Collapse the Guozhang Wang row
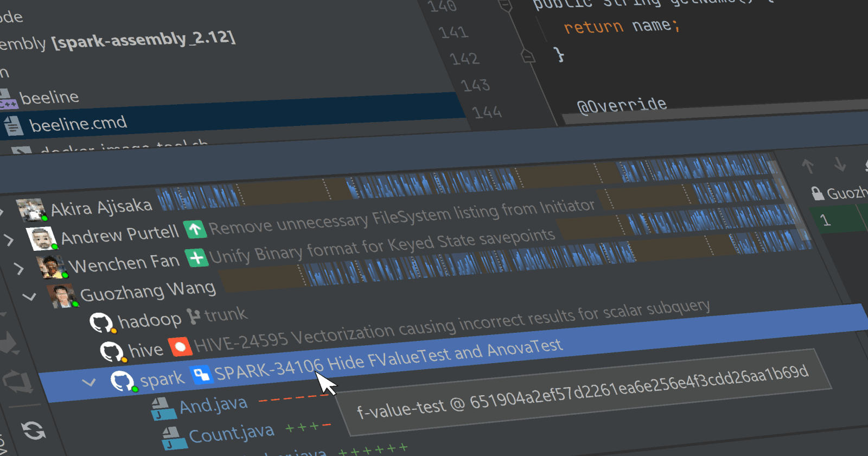This screenshot has height=456, width=868. tap(29, 296)
